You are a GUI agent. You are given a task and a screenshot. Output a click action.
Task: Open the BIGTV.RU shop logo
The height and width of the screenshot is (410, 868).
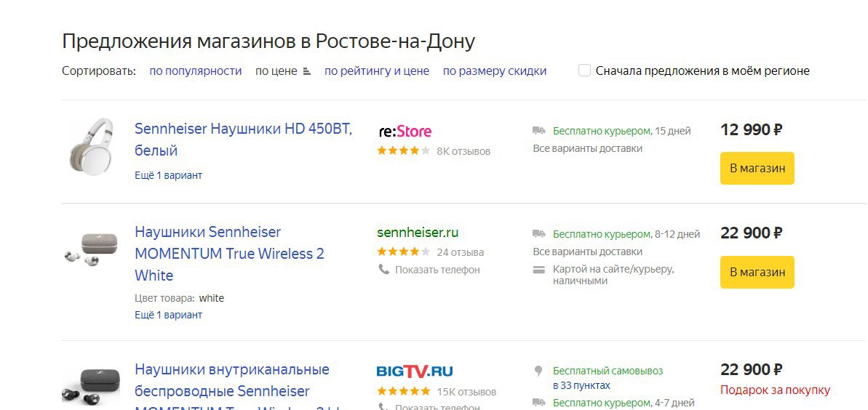point(415,371)
